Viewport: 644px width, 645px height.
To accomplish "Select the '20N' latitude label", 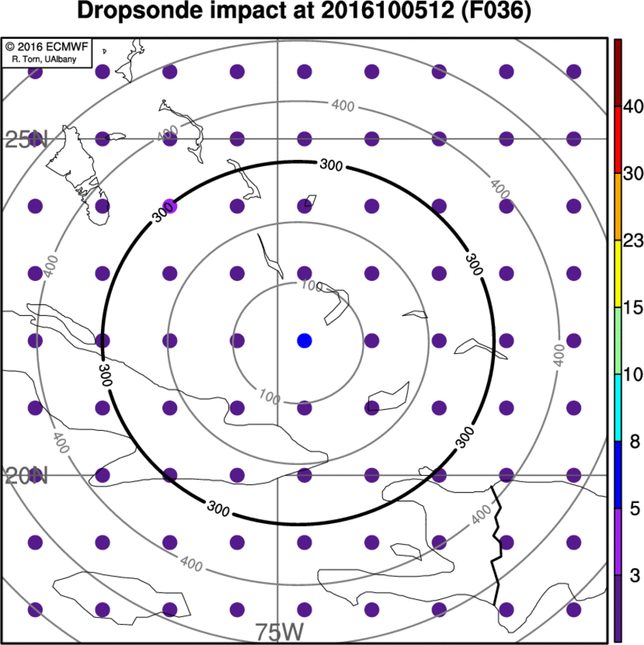I will (27, 476).
